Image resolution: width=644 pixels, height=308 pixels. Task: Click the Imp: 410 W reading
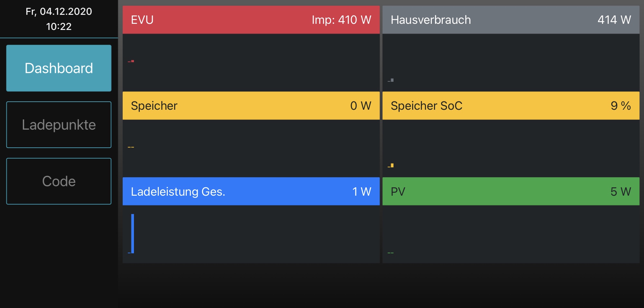pyautogui.click(x=341, y=20)
